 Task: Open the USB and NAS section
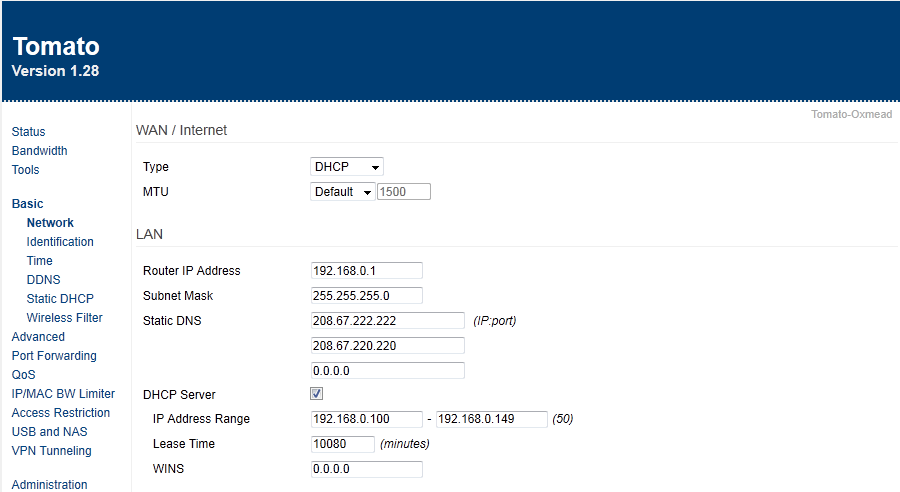tap(49, 431)
